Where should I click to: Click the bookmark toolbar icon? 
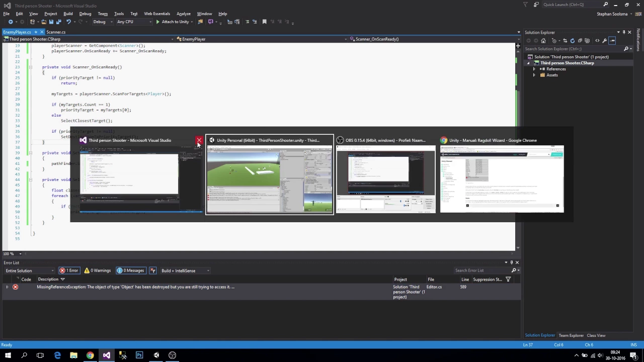[x=264, y=22]
